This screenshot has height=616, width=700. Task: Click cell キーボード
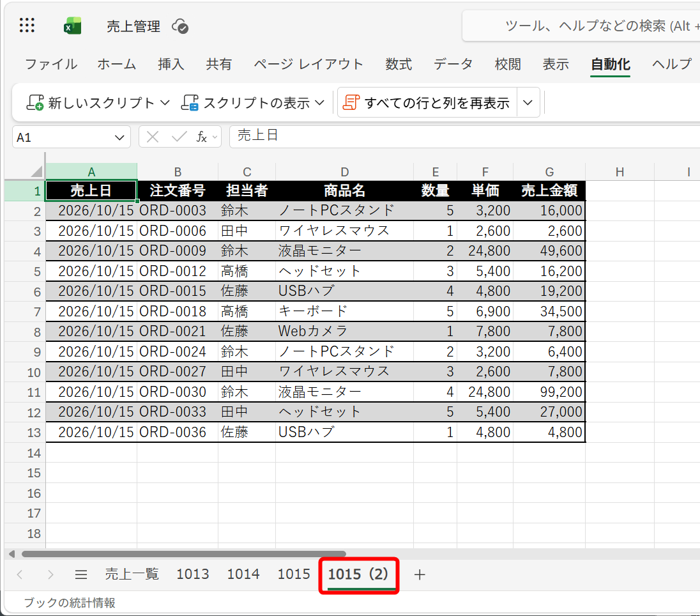point(344,311)
